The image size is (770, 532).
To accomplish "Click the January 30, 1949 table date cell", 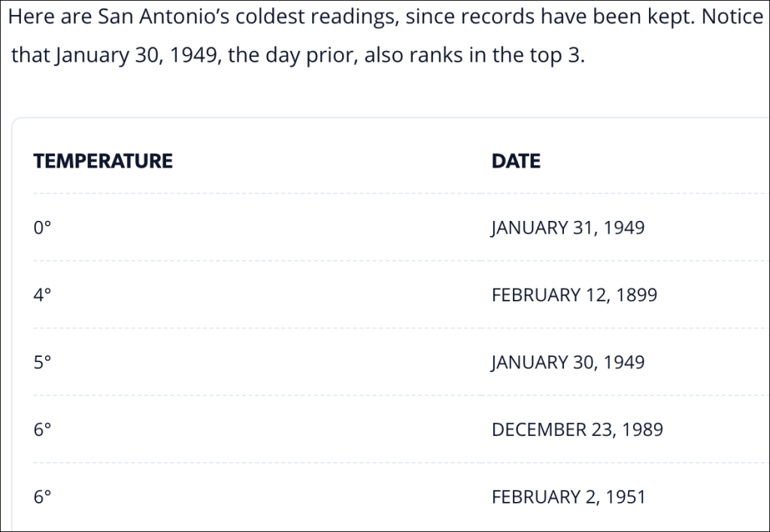I will click(x=568, y=363).
